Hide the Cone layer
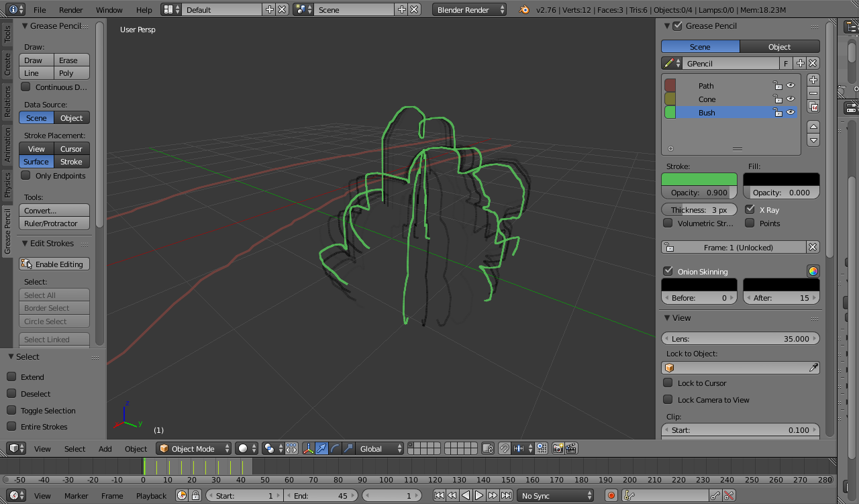This screenshot has width=859, height=504. pos(791,99)
